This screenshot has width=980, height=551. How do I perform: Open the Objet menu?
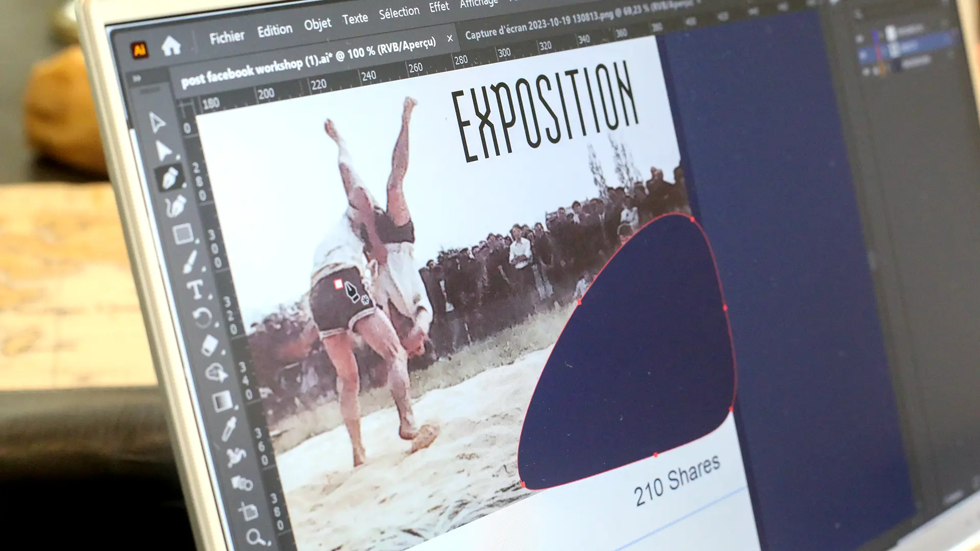click(x=317, y=24)
